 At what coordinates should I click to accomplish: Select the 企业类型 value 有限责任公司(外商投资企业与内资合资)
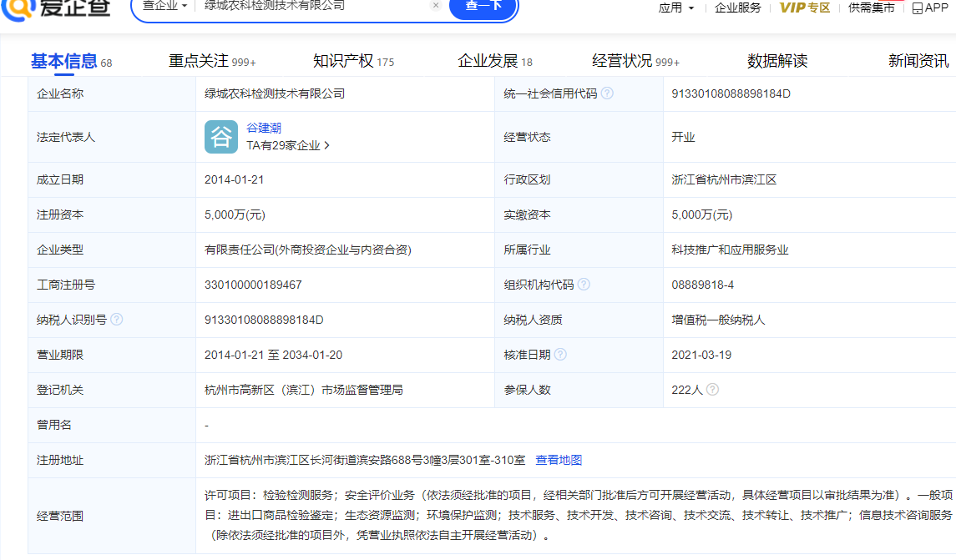point(308,250)
